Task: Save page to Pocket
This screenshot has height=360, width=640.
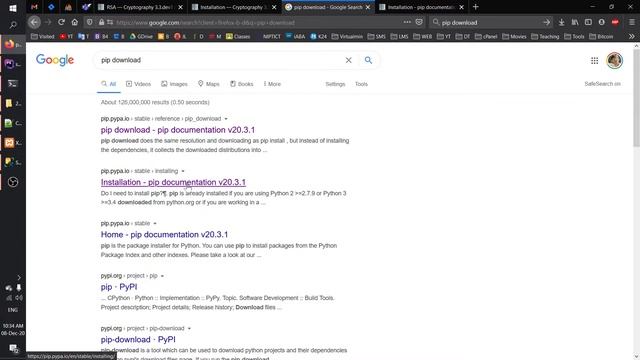Action: (x=419, y=22)
